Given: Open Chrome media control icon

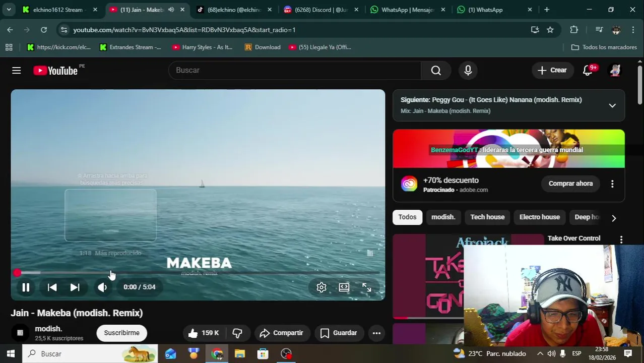Looking at the screenshot, I should [599, 30].
